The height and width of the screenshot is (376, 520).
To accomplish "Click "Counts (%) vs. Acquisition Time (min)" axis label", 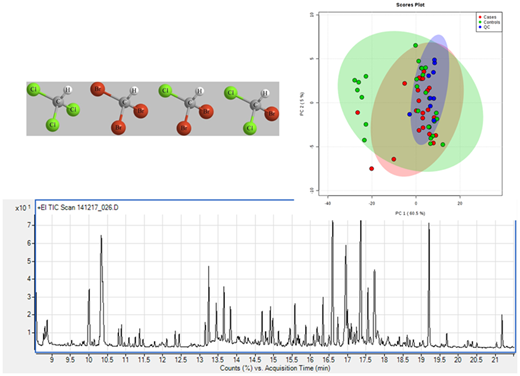I will (275, 368).
